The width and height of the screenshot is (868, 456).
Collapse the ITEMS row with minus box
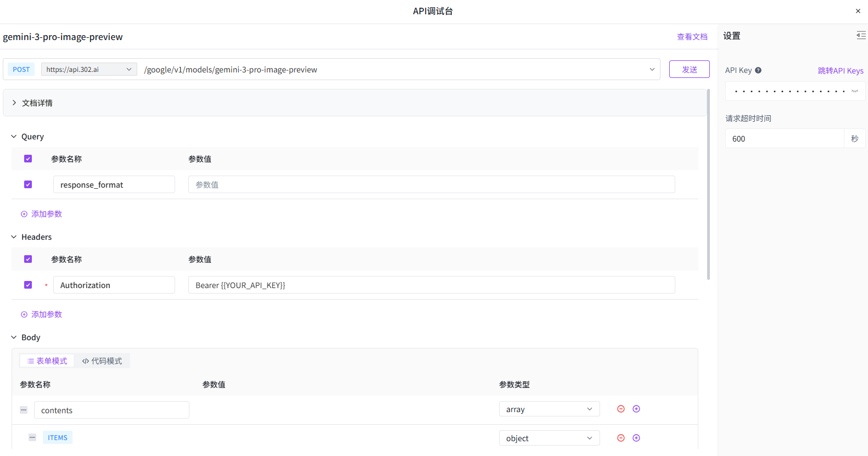click(32, 437)
